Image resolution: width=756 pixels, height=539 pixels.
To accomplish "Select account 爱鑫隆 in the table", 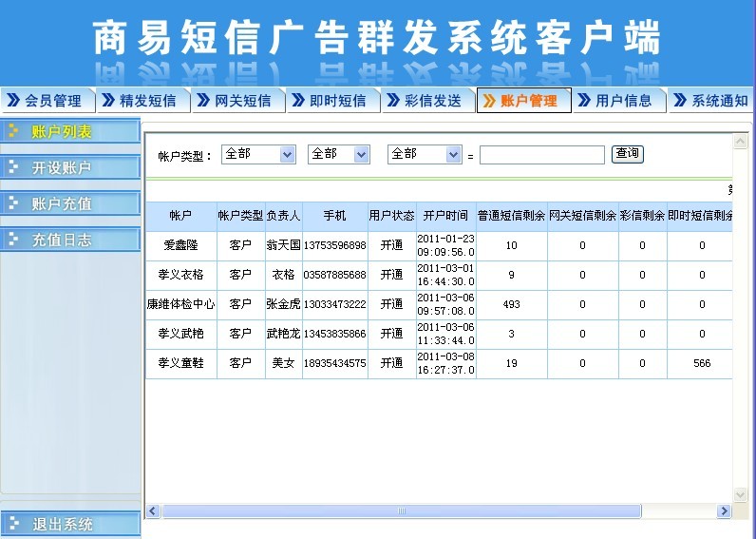I will click(x=180, y=245).
